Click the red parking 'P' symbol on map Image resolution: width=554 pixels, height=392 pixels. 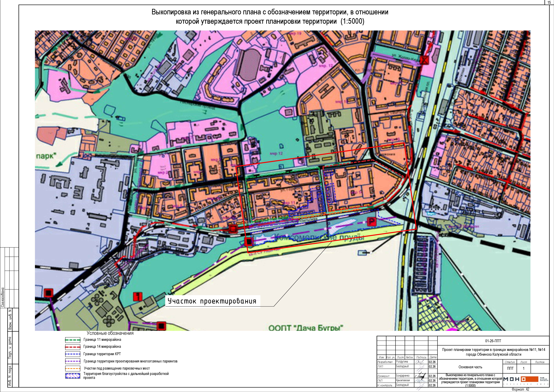[372, 221]
